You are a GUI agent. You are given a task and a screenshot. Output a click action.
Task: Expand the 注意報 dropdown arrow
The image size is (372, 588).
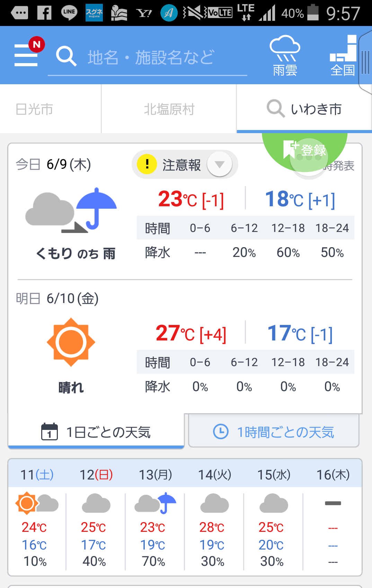pyautogui.click(x=219, y=164)
